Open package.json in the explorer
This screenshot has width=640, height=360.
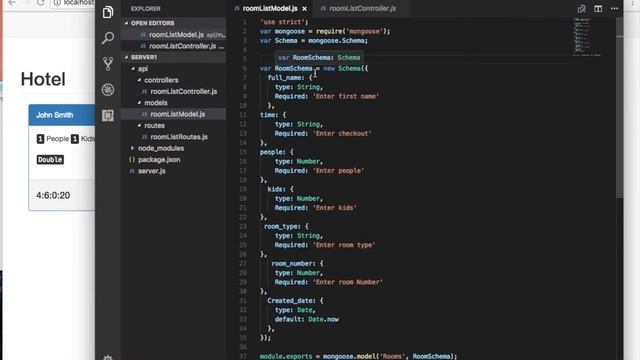174,160
